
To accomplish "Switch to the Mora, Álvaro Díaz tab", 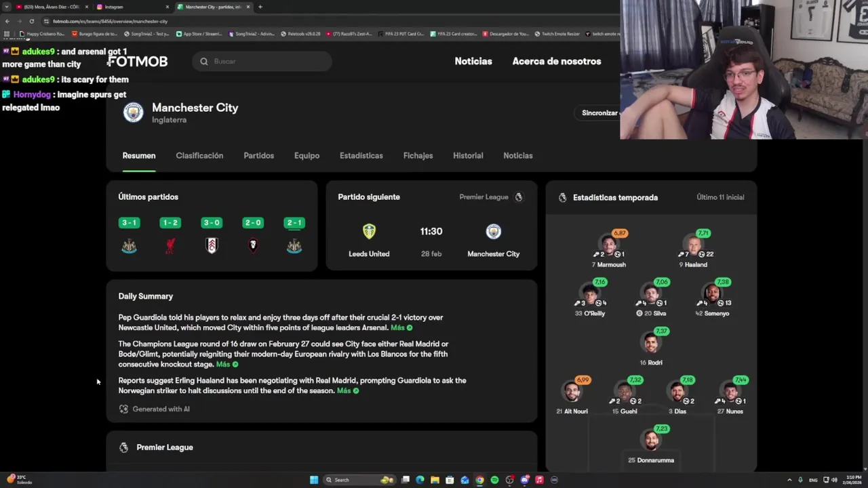I will pos(52,7).
